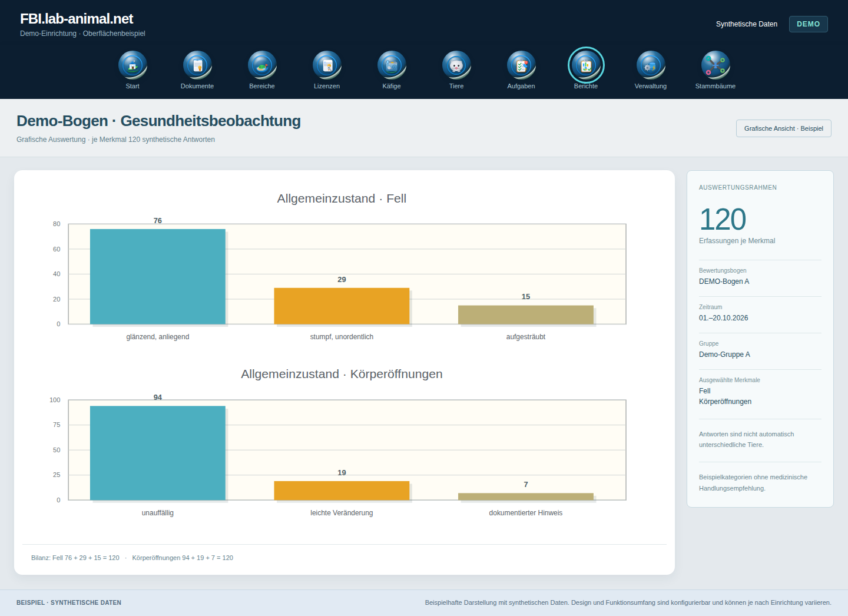Open the Aufgaben checklist icon

point(521,65)
